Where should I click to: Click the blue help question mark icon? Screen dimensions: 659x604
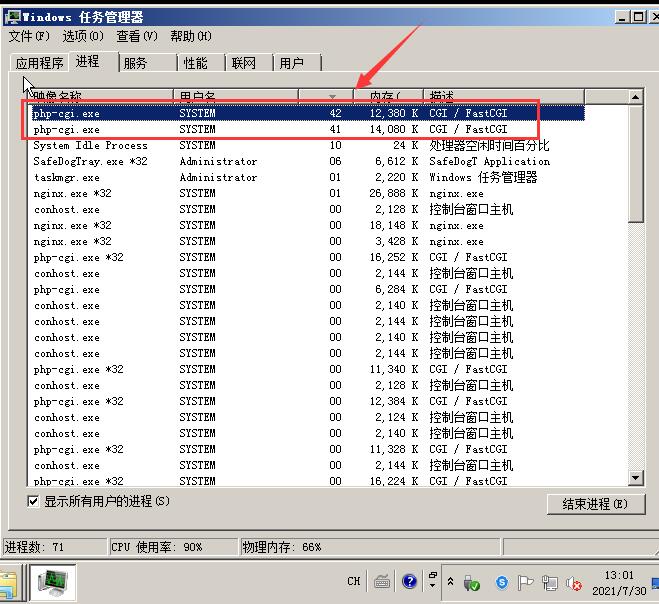point(409,581)
